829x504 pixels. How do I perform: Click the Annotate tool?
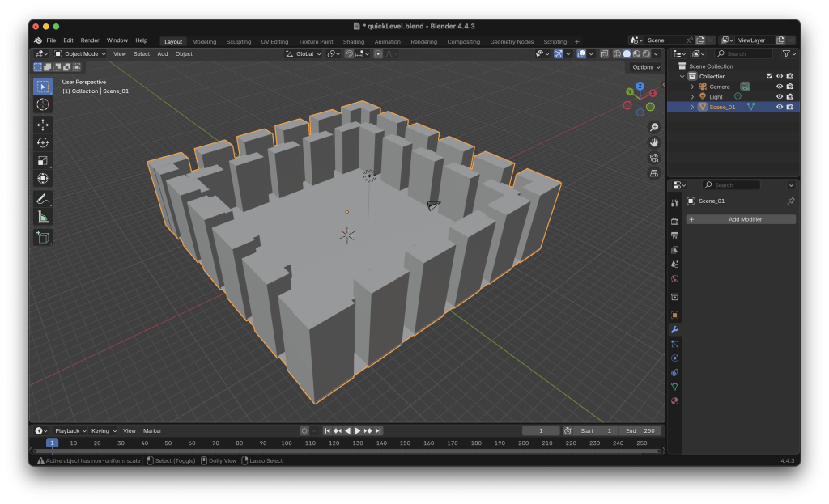(43, 199)
